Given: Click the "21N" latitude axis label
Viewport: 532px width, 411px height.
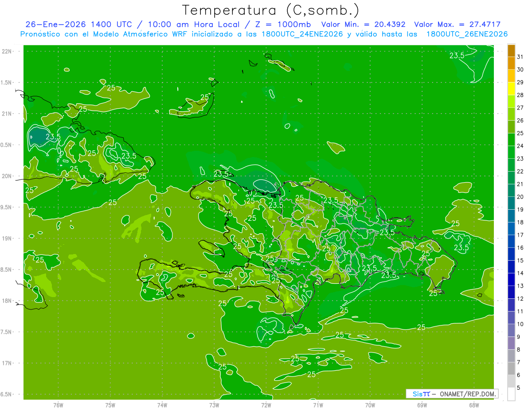Looking at the screenshot, I should 7,114.
